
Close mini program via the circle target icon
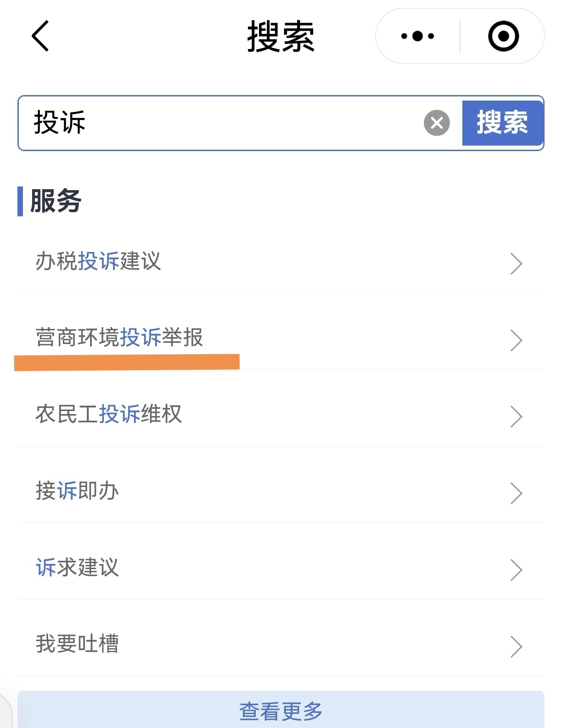(x=503, y=36)
